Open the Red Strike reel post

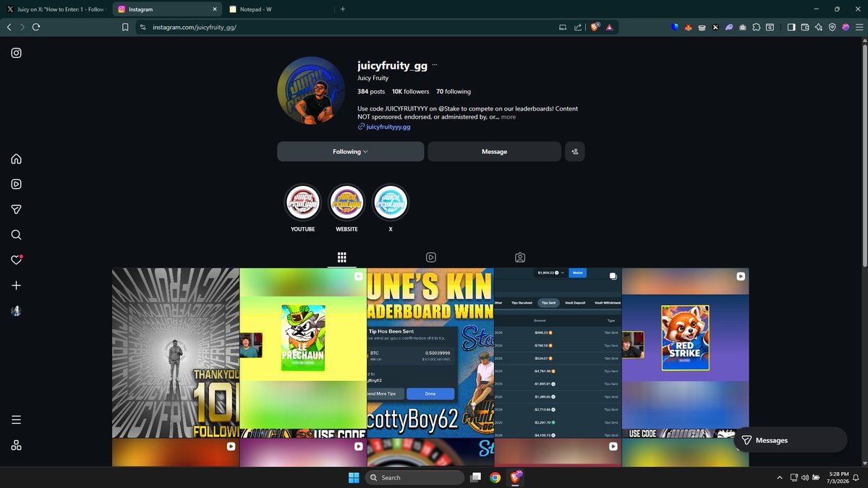pyautogui.click(x=685, y=353)
